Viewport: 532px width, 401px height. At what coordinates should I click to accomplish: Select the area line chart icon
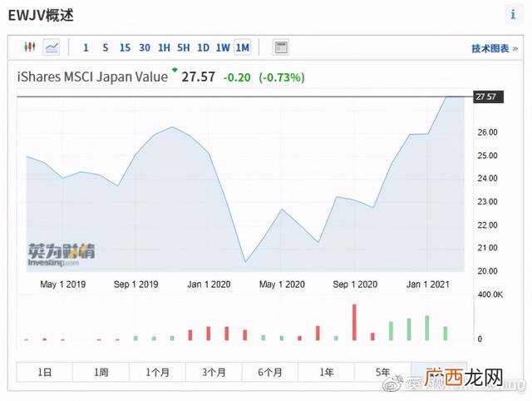[x=52, y=47]
